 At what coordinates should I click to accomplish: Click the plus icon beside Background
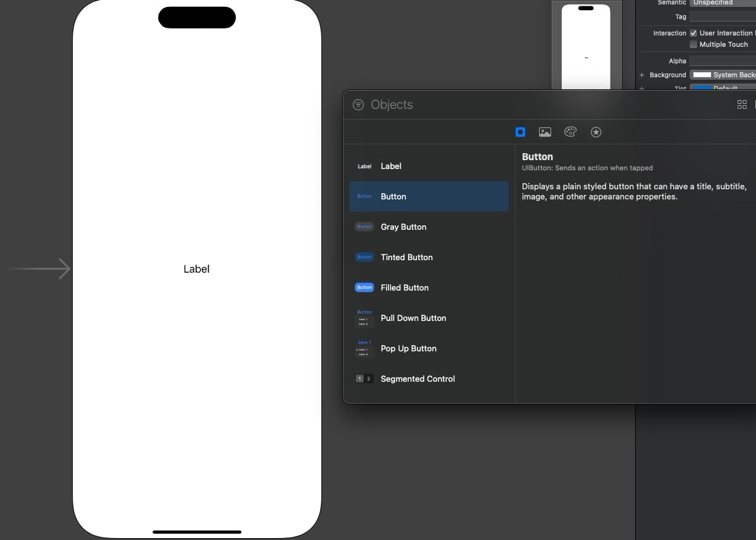coord(641,75)
